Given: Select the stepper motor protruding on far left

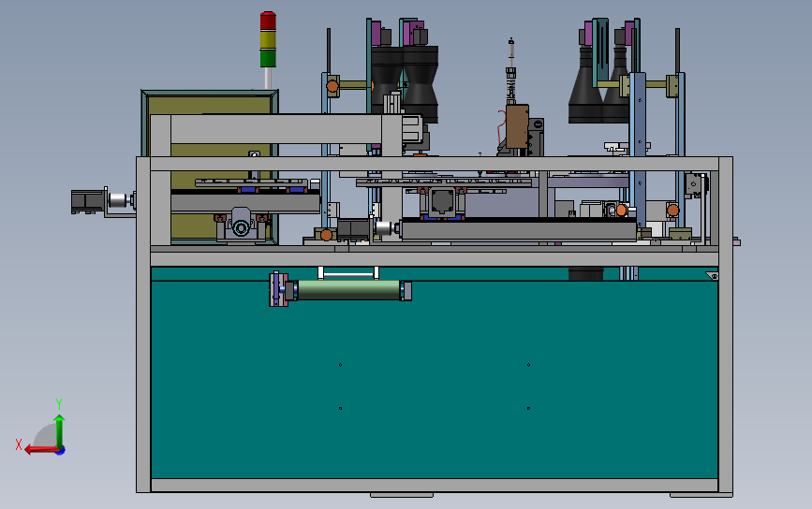Looking at the screenshot, I should (87, 202).
